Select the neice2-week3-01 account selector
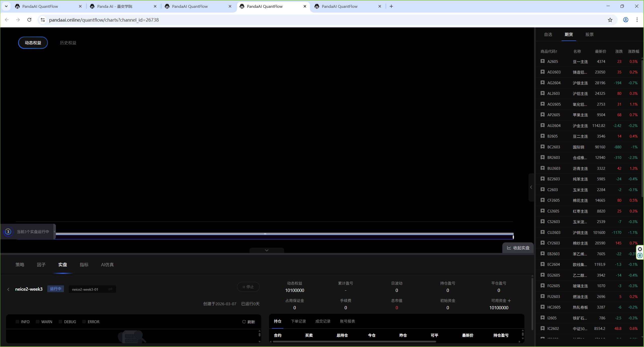The width and height of the screenshot is (644, 347). (92, 289)
